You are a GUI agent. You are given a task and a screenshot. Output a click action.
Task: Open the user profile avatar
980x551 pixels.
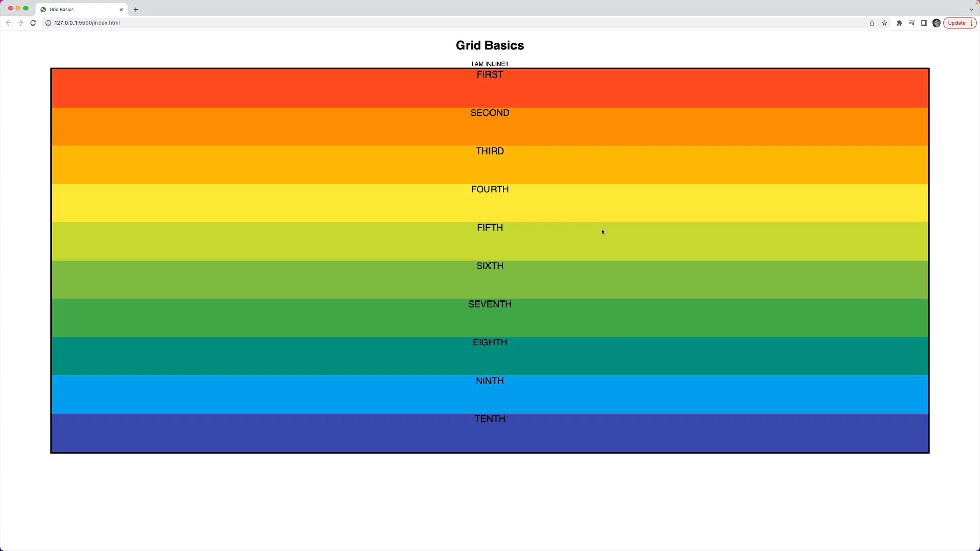pyautogui.click(x=936, y=23)
